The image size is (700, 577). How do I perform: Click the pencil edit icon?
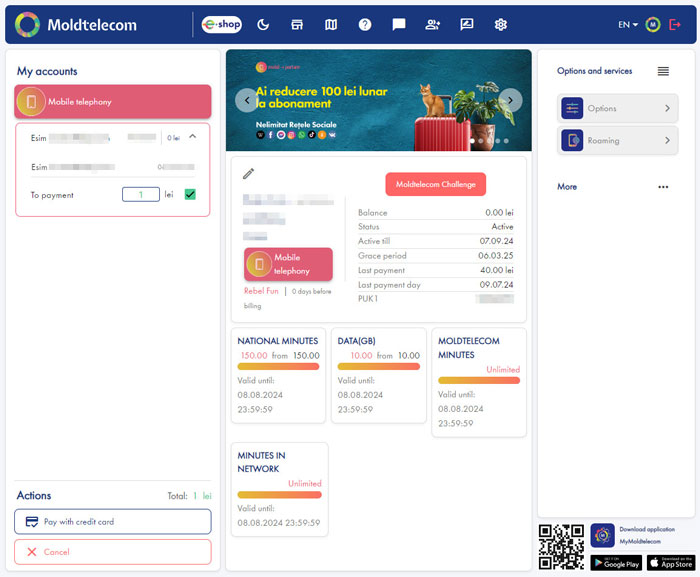249,174
